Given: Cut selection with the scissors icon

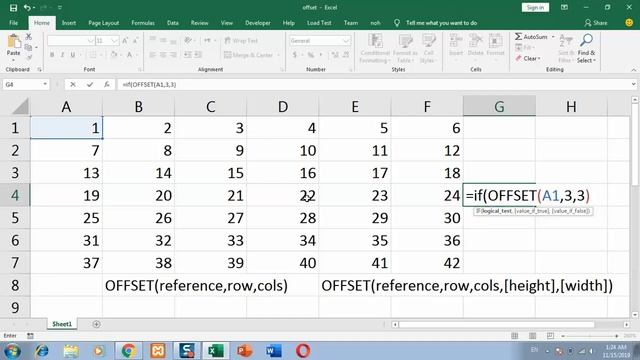Looking at the screenshot, I should coord(29,37).
